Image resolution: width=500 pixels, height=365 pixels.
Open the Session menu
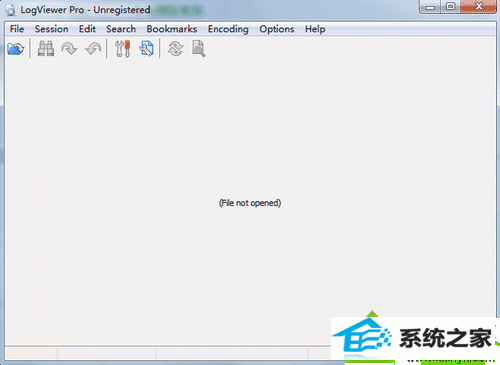[52, 29]
